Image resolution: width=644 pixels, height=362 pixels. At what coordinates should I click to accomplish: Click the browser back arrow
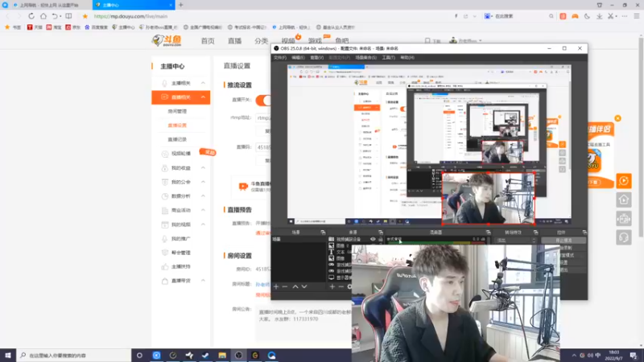click(x=7, y=16)
